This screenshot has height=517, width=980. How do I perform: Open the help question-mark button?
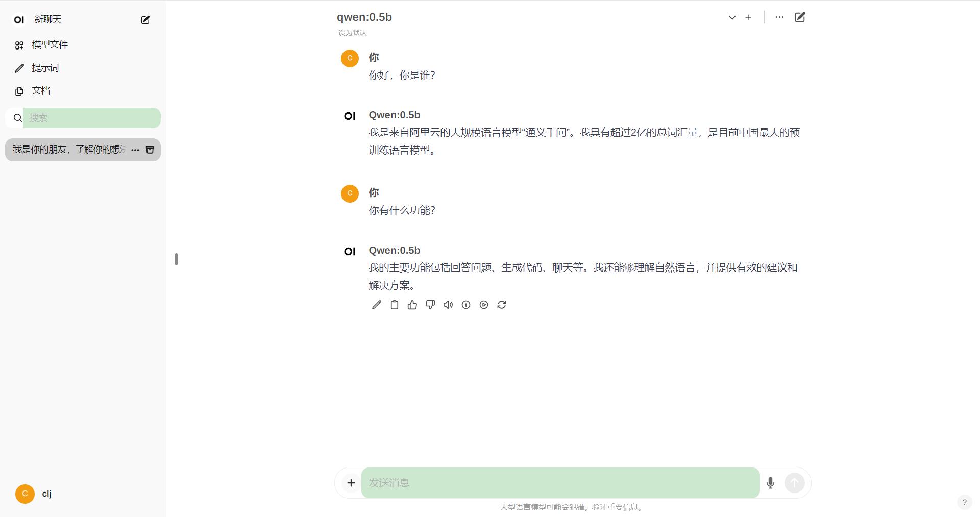[964, 502]
